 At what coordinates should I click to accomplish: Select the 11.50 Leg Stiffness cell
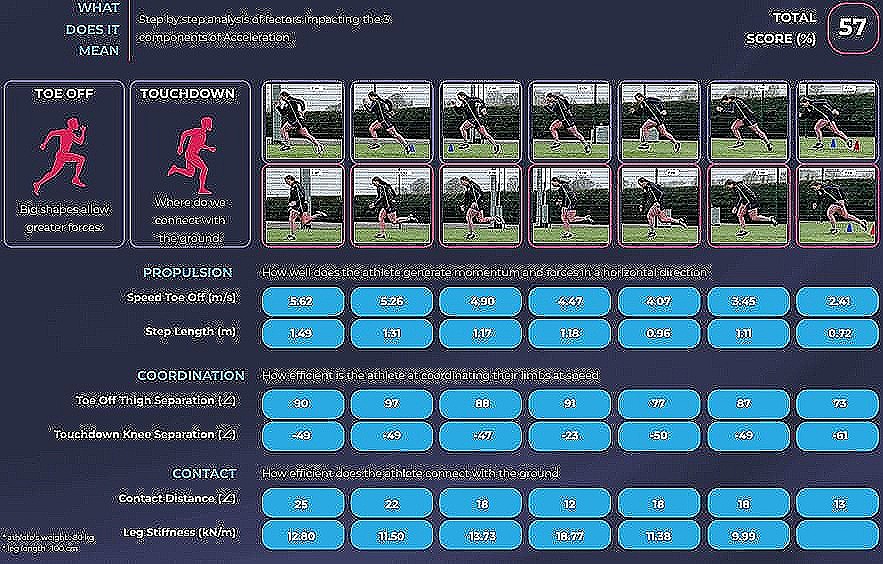pos(392,535)
